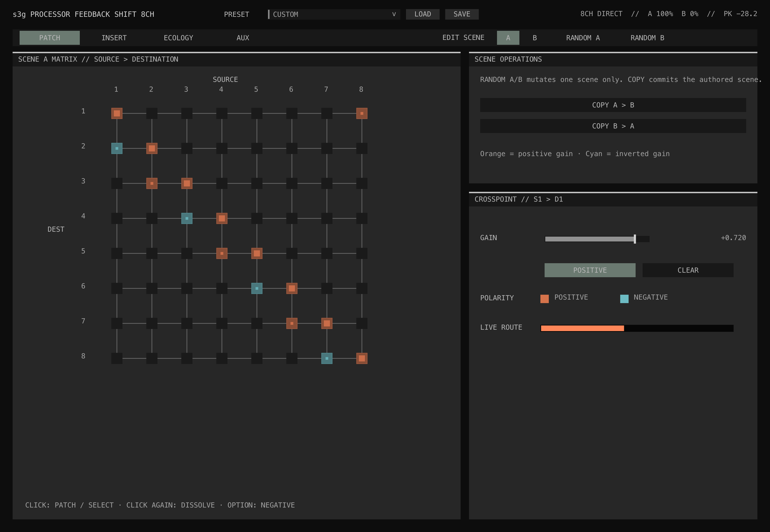The width and height of the screenshot is (770, 532).
Task: Open the CUSTOM preset dropdown
Action: 334,14
